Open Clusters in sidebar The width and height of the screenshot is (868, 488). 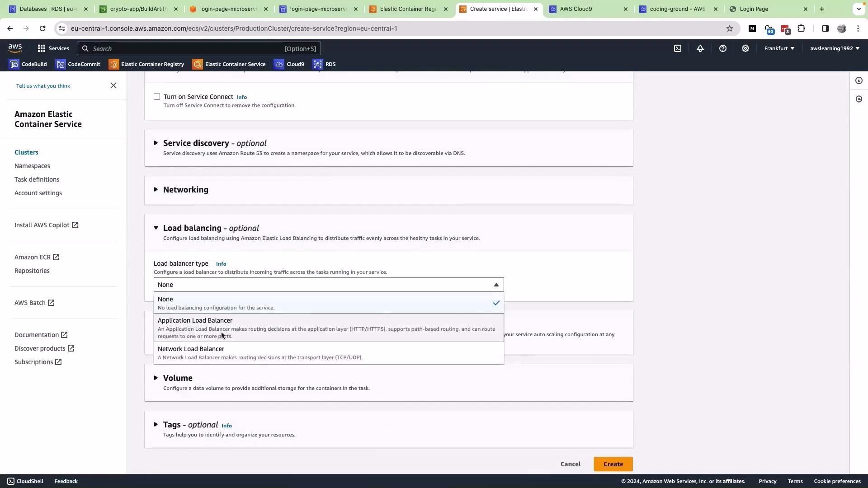pos(26,152)
